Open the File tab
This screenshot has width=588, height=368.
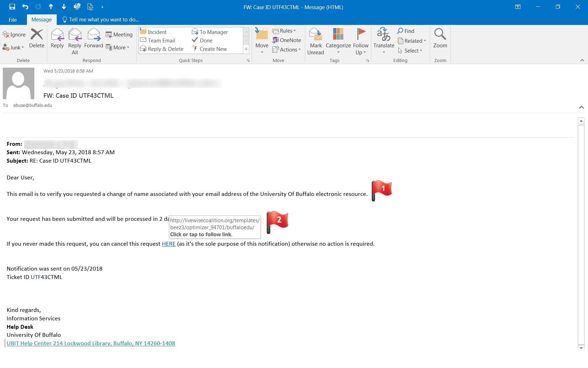click(13, 20)
